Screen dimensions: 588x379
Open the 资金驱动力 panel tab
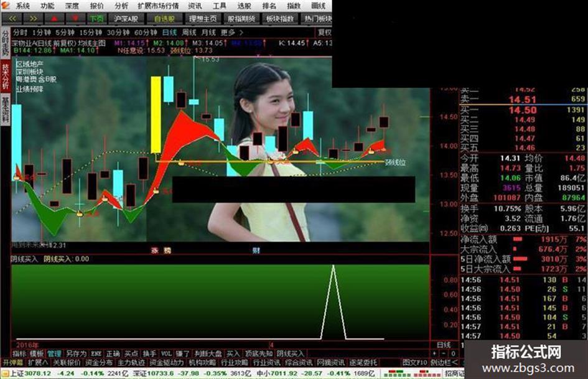(167, 362)
